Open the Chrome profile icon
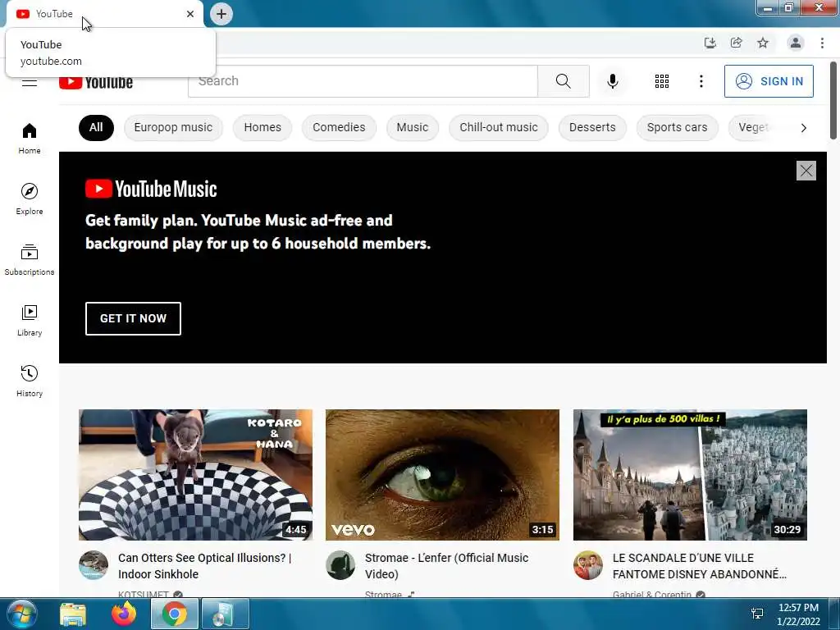The image size is (840, 630). [x=796, y=43]
